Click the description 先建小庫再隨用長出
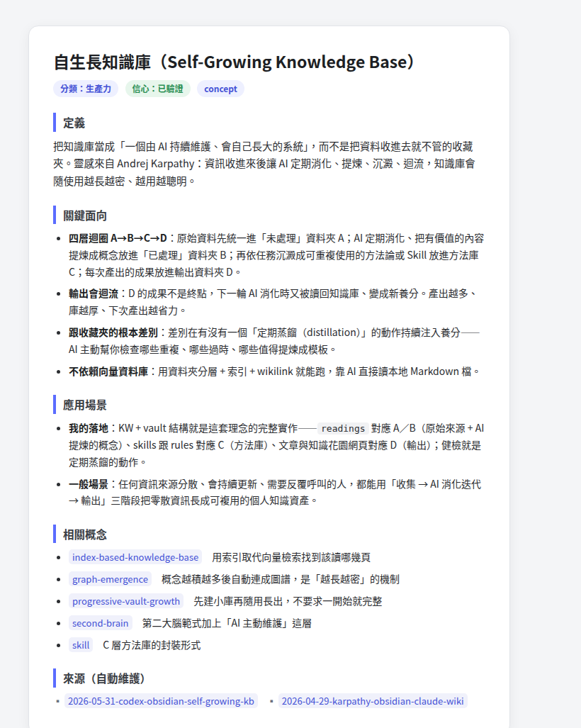Image resolution: width=581 pixels, height=728 pixels. click(x=238, y=601)
